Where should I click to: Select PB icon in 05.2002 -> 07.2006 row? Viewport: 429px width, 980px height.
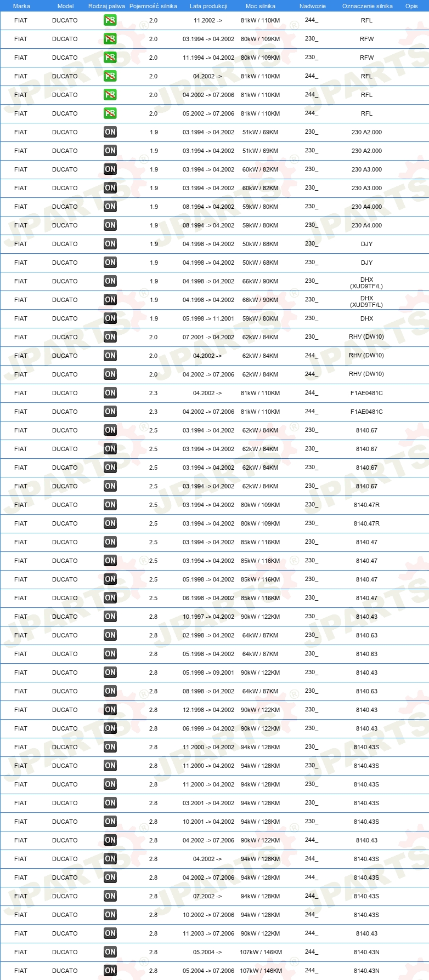point(110,113)
